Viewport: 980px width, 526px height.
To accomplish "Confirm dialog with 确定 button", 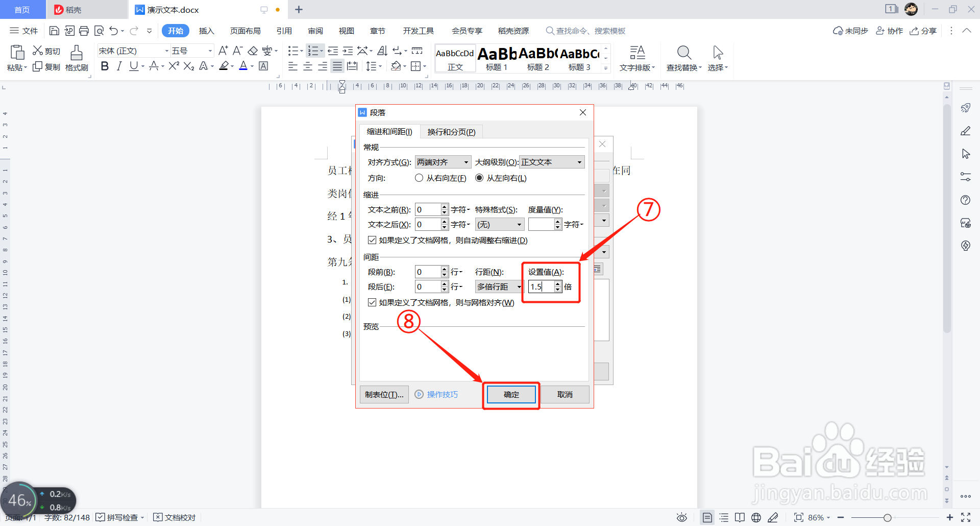I will [x=511, y=394].
